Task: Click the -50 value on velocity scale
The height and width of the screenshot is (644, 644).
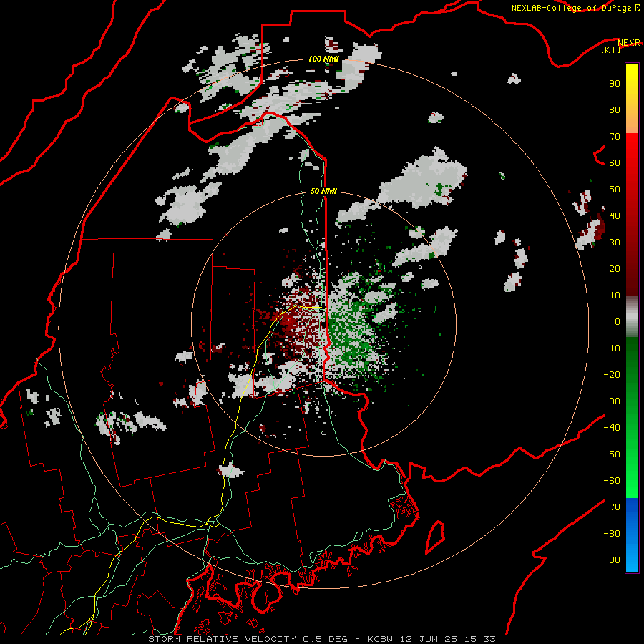Action: 612,454
